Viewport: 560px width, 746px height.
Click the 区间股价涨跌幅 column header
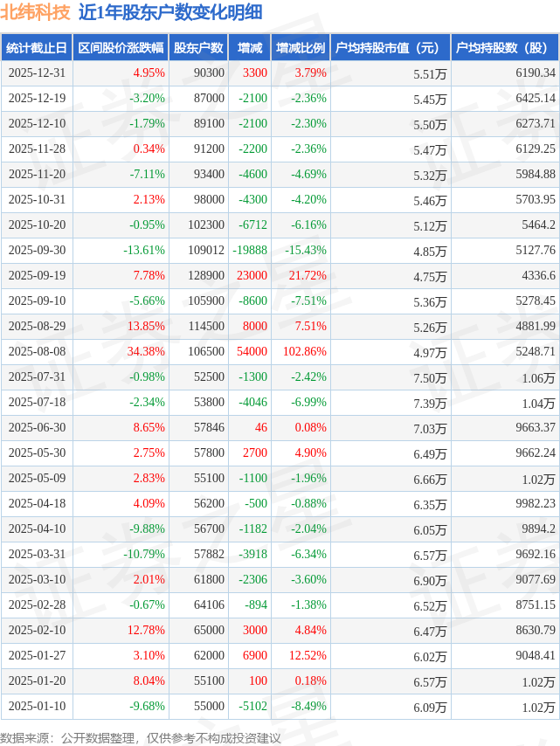(x=120, y=48)
